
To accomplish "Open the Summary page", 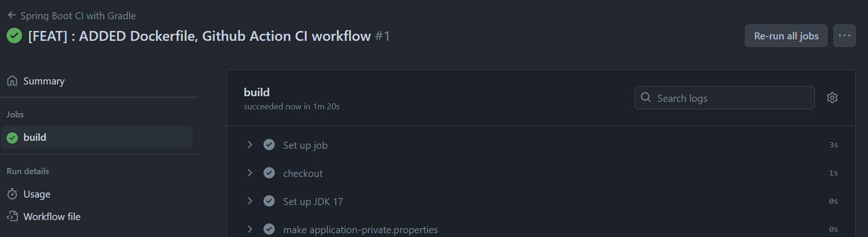I will pos(44,81).
